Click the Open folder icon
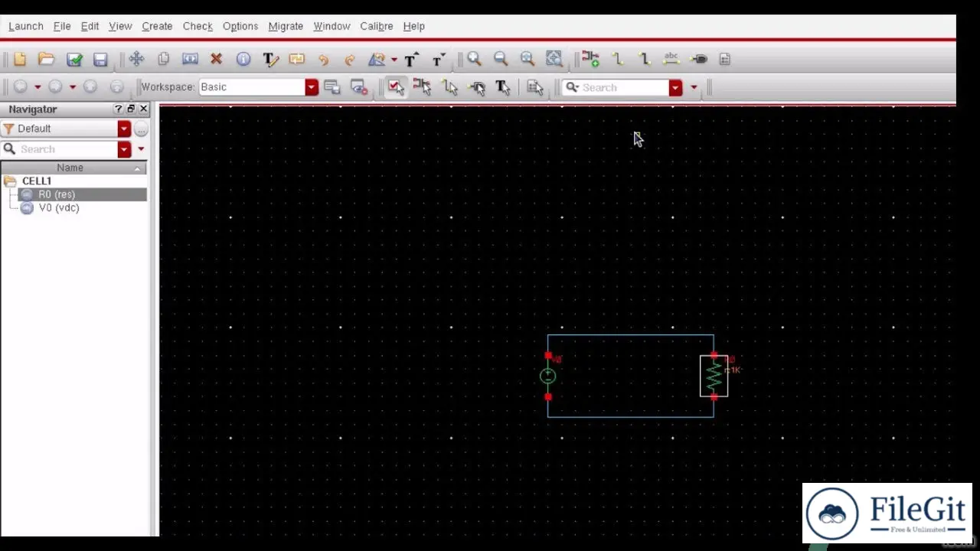Image resolution: width=980 pixels, height=551 pixels. pyautogui.click(x=47, y=59)
